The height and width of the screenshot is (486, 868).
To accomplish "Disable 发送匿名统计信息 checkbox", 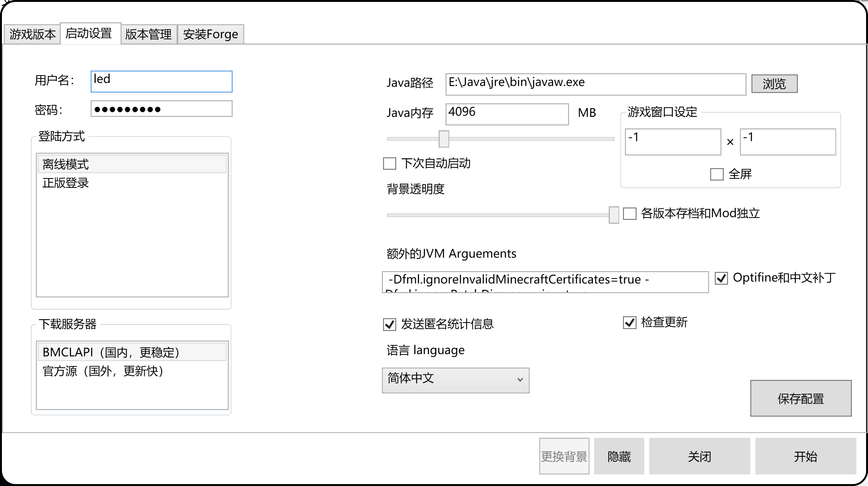I will pyautogui.click(x=390, y=324).
